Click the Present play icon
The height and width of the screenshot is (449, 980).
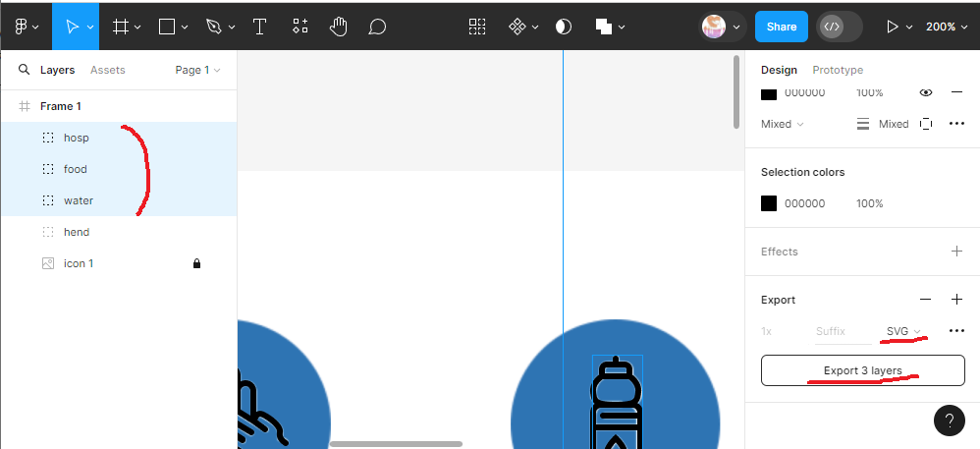(893, 27)
